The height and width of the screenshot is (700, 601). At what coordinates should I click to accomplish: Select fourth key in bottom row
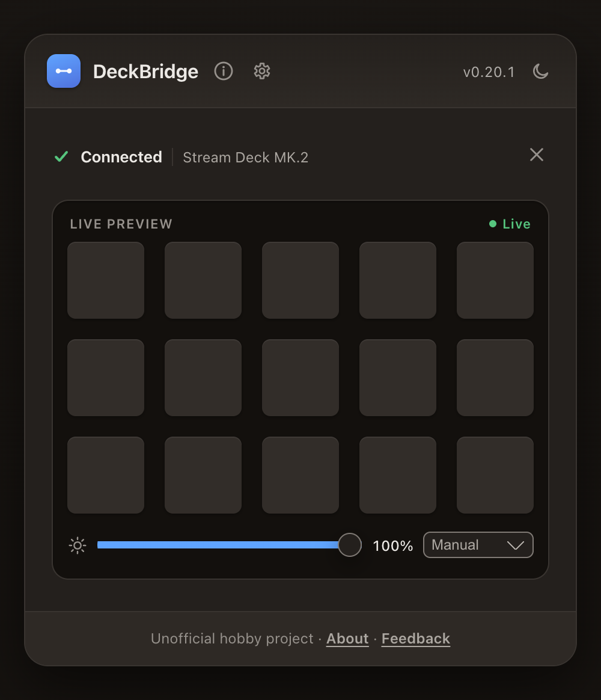coord(397,475)
